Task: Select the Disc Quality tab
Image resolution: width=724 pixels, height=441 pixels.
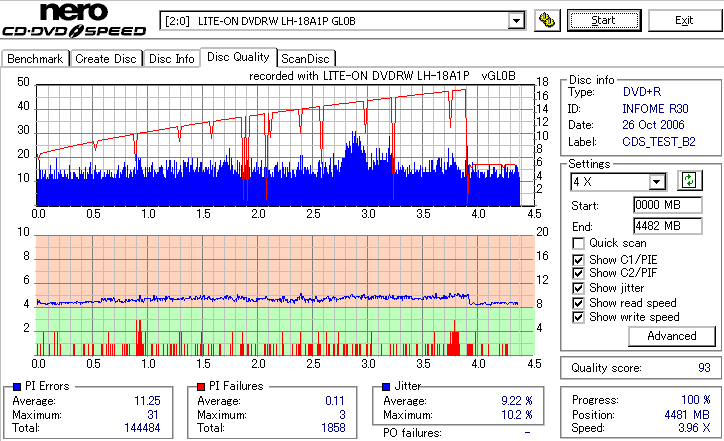Action: point(238,57)
